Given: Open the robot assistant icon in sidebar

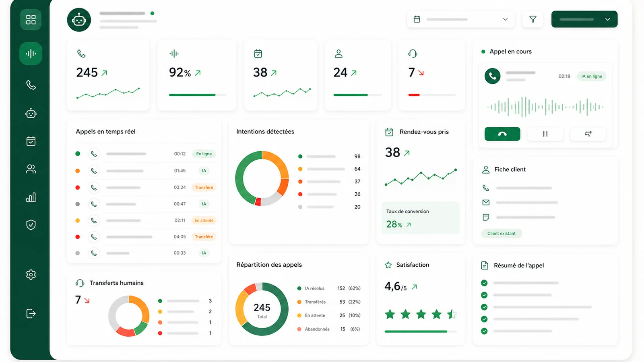Looking at the screenshot, I should (x=31, y=113).
